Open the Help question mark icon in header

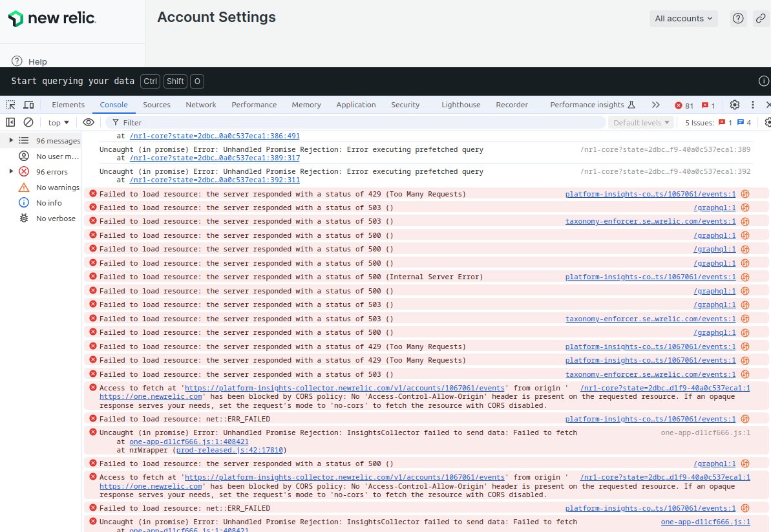pos(738,18)
